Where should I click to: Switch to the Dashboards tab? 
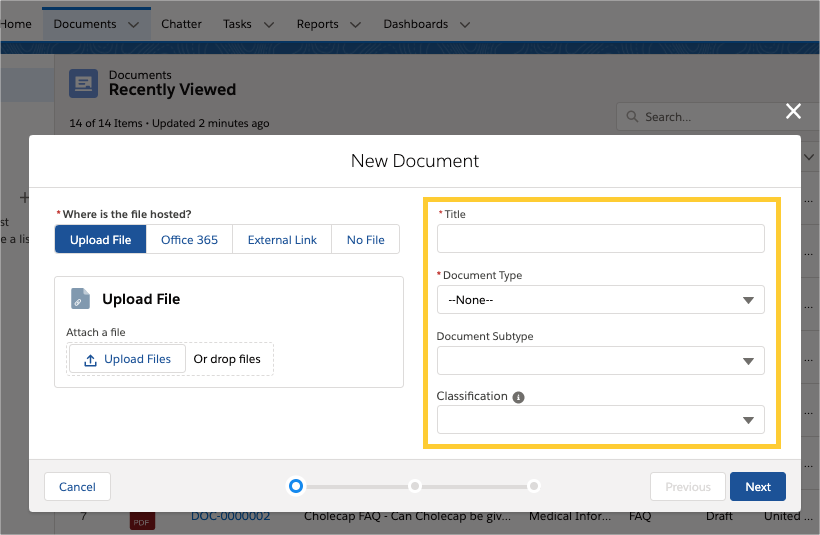click(x=415, y=24)
